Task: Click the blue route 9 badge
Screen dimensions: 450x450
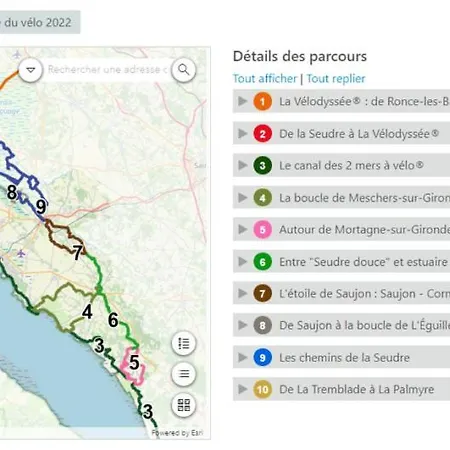Action: click(263, 357)
